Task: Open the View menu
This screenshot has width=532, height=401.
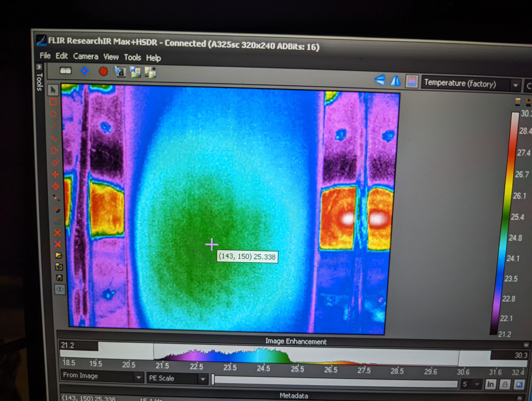Action: point(111,57)
